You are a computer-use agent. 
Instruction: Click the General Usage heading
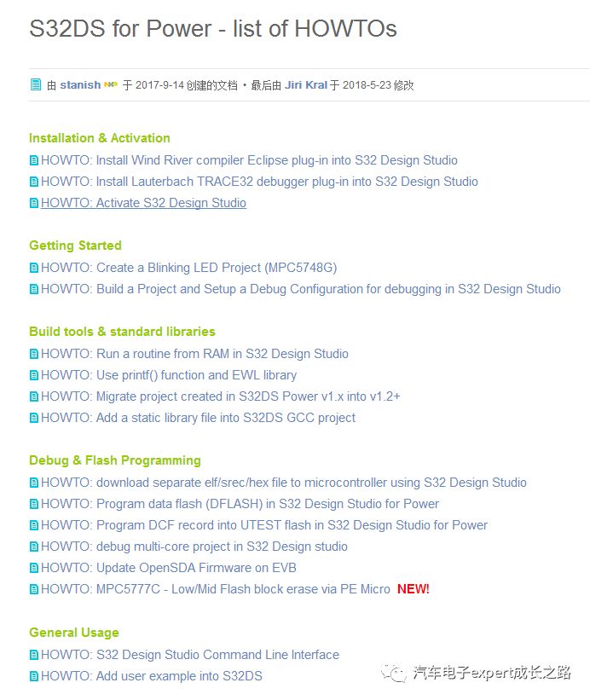tap(74, 633)
